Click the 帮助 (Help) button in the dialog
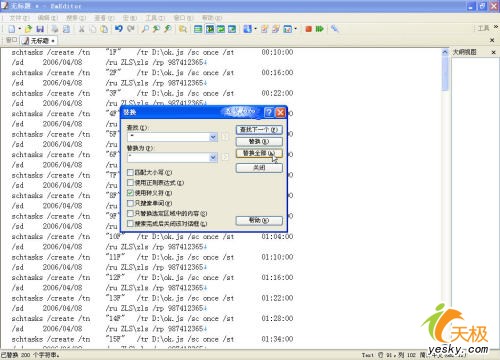This screenshot has width=500, height=360. pos(259,220)
